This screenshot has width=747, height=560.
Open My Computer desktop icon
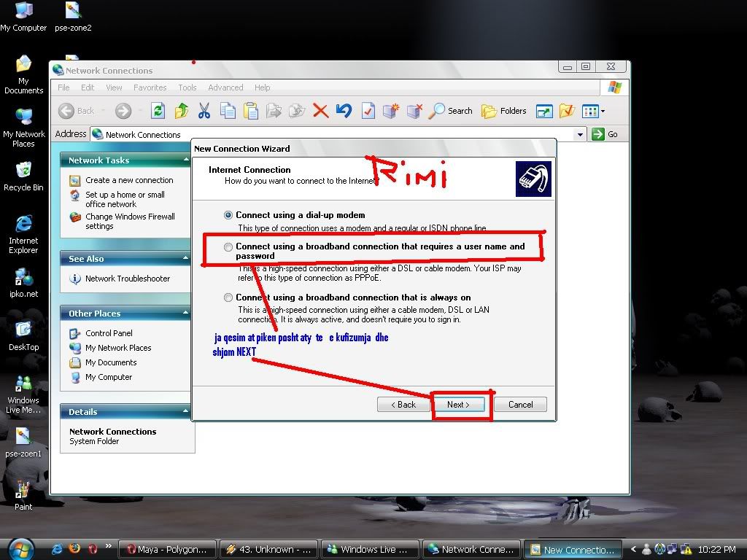point(23,17)
